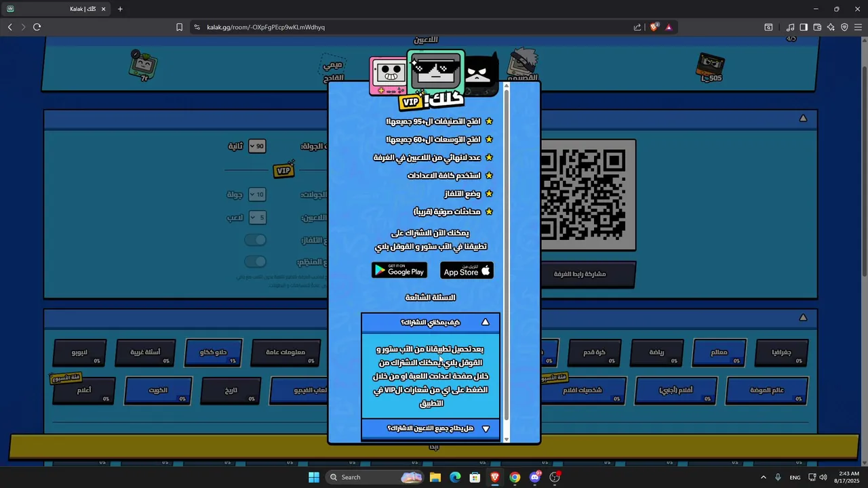Open the Google Play store badge
Image resolution: width=868 pixels, height=488 pixels.
[x=399, y=270]
